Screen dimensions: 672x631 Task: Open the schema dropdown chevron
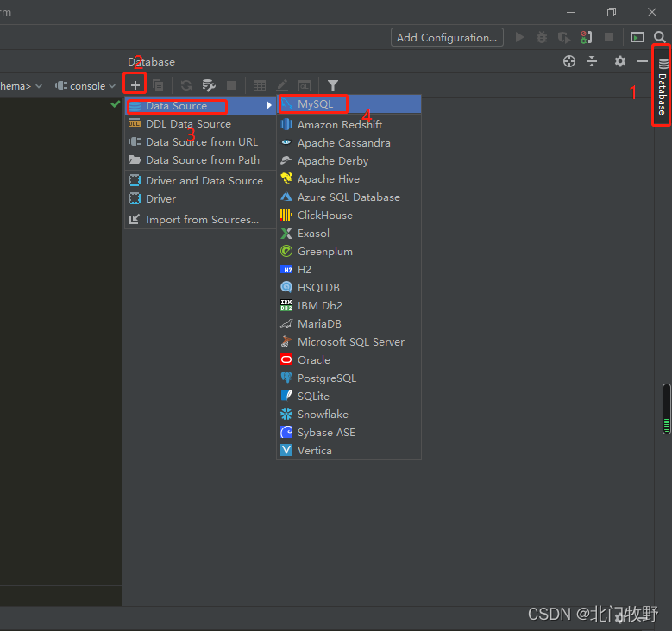click(x=39, y=85)
